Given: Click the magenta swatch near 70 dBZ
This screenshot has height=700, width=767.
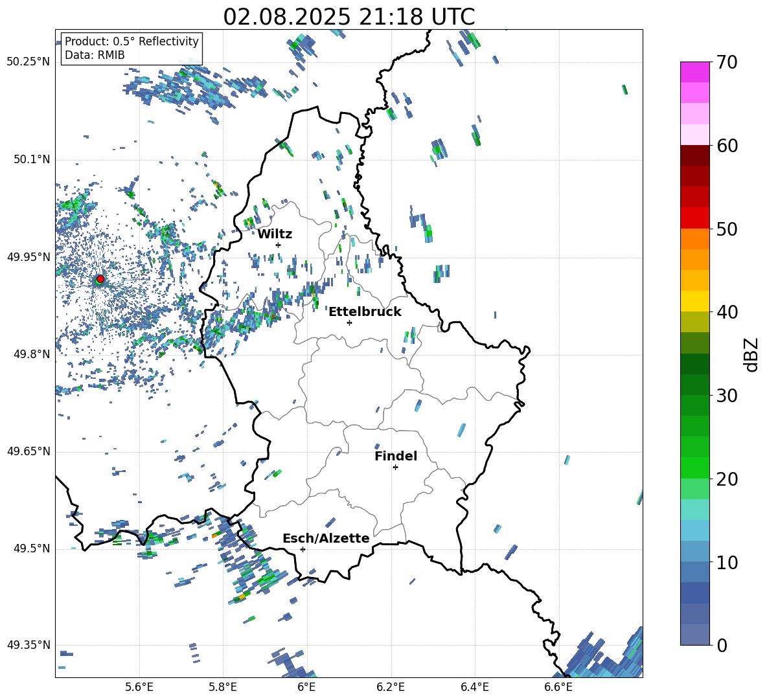Looking at the screenshot, I should [x=694, y=72].
